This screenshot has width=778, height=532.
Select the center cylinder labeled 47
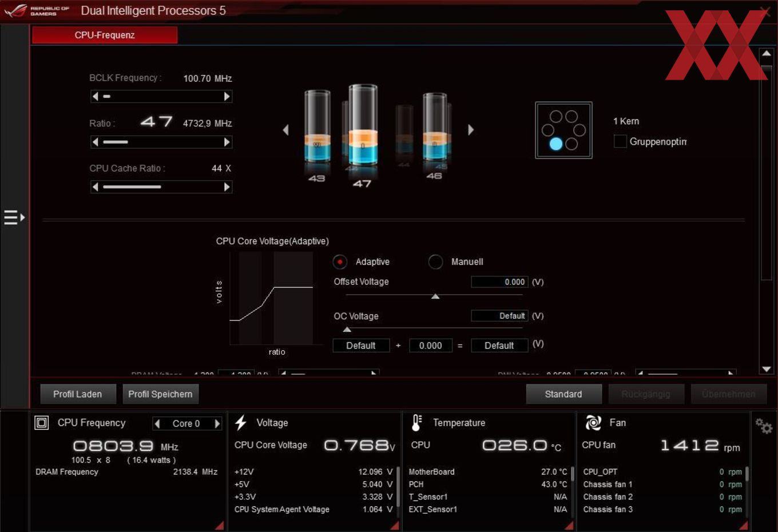point(363,125)
